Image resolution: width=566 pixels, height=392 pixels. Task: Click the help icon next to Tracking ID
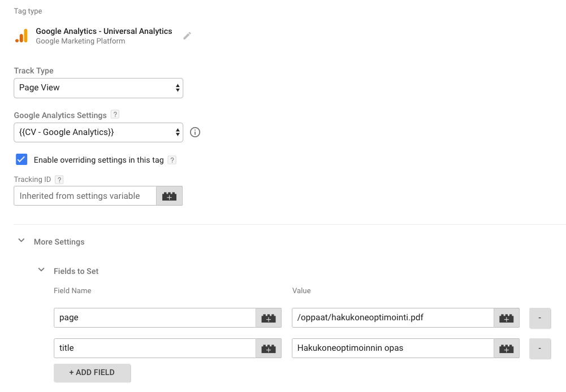[59, 180]
